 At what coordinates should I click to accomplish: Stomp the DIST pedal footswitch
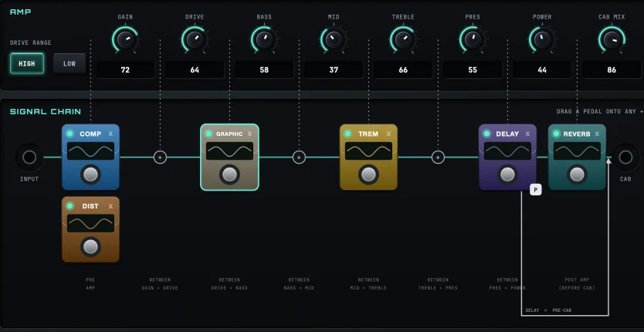click(91, 247)
